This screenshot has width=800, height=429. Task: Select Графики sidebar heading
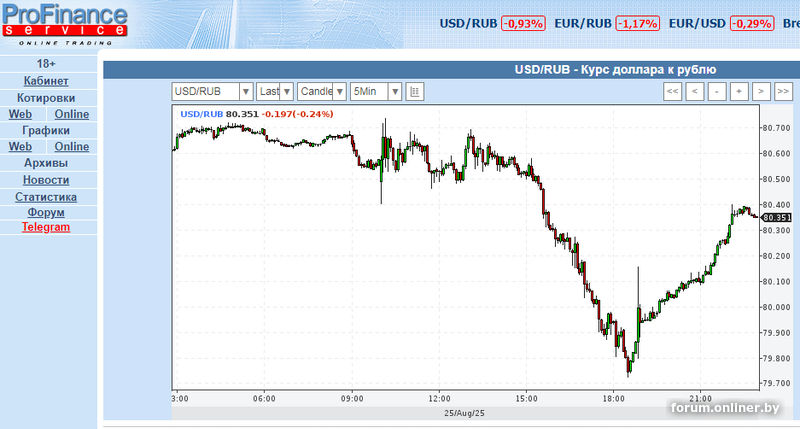tap(46, 131)
